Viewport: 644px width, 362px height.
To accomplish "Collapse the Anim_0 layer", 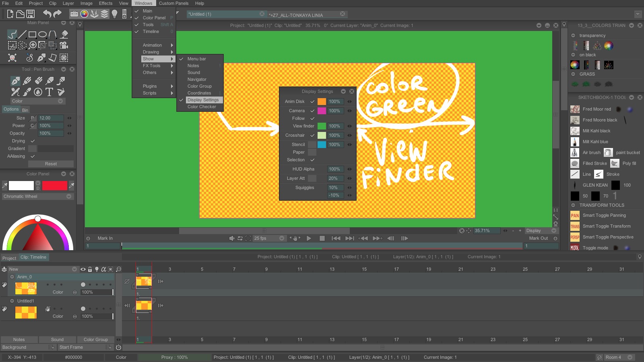I will (x=12, y=277).
